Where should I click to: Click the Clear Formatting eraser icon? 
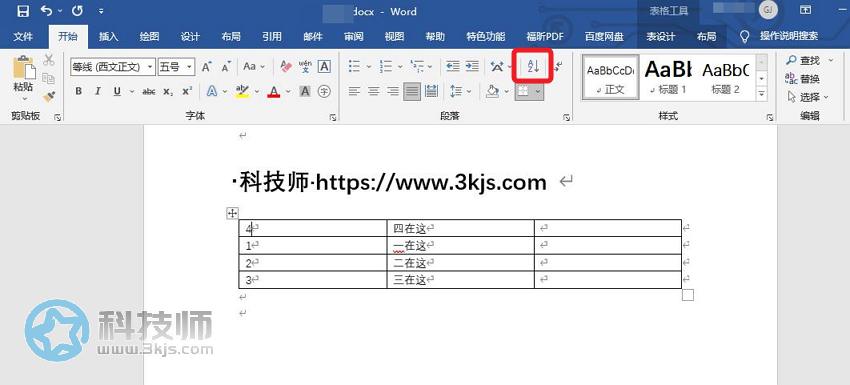tap(286, 67)
